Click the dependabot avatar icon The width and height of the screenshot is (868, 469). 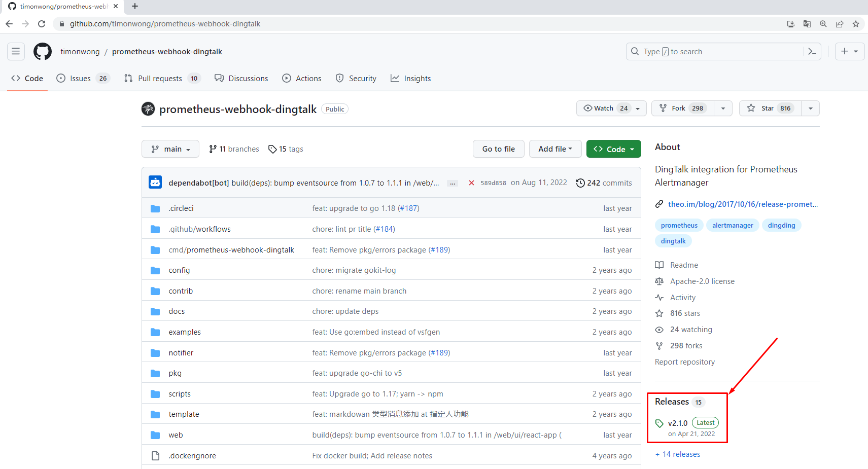(x=155, y=183)
